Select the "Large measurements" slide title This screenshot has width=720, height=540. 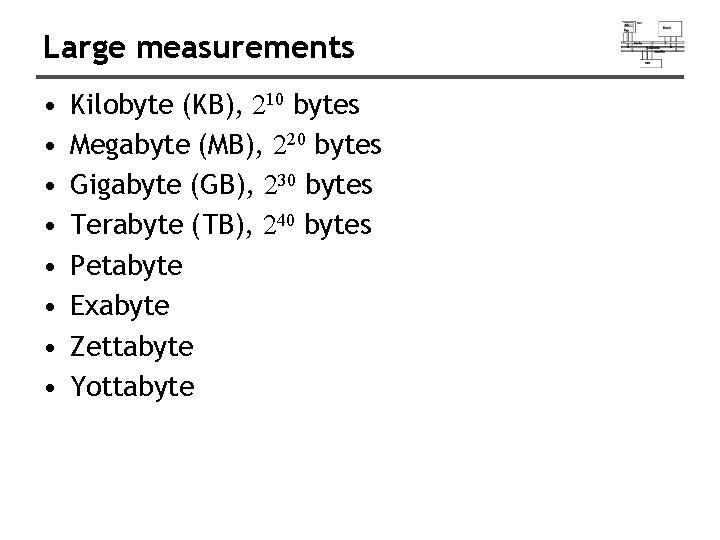point(198,47)
